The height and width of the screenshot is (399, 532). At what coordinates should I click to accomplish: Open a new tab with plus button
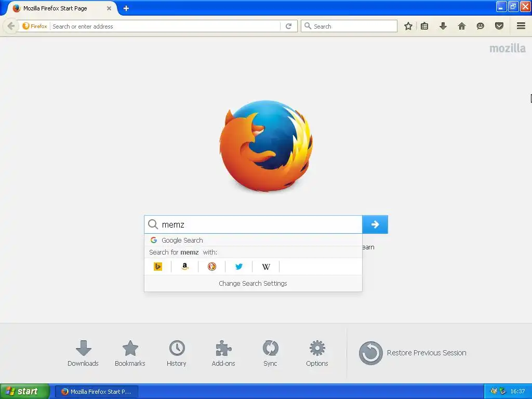click(126, 8)
